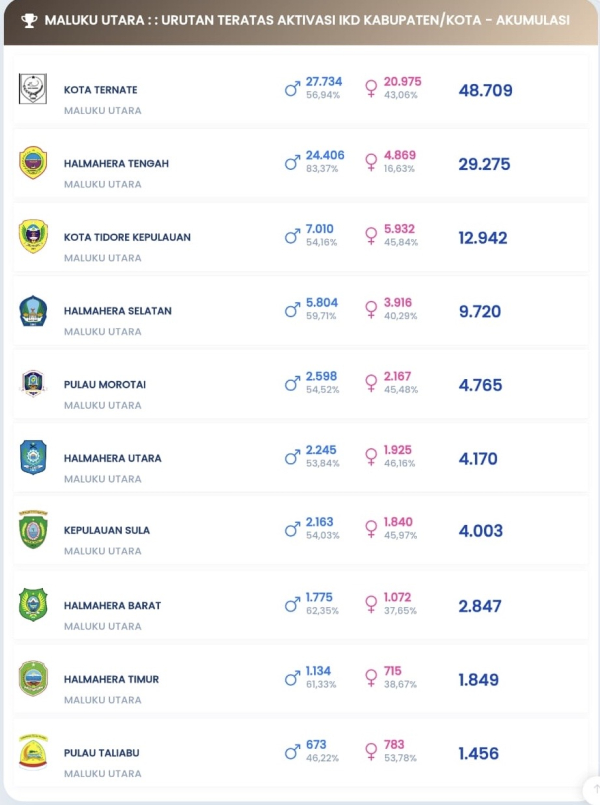Click the Maluku Utara header title
The image size is (600, 805).
tap(307, 21)
